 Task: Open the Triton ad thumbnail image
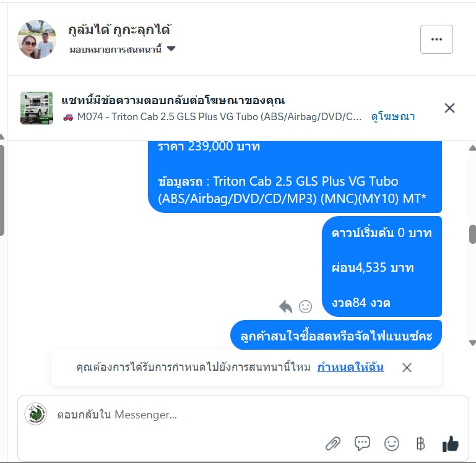pos(37,108)
